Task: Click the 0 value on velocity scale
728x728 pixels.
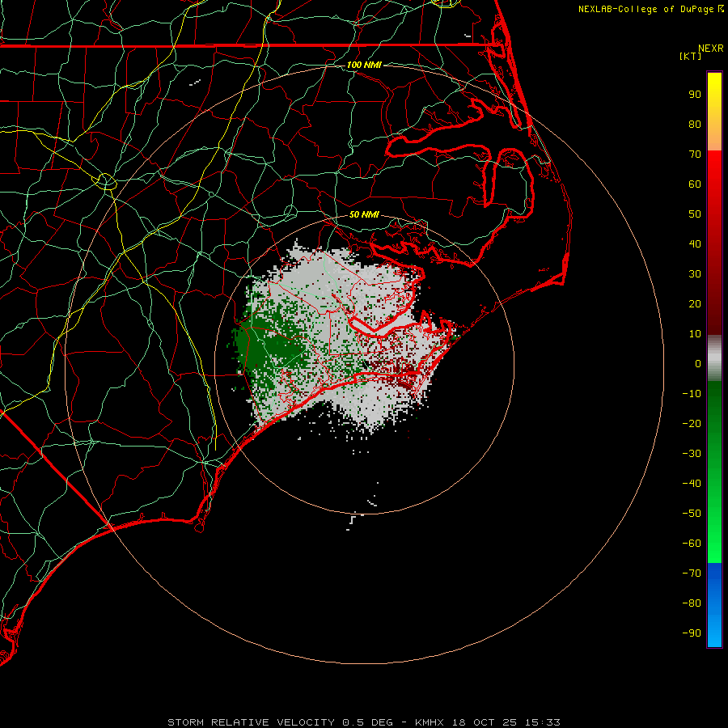Action: click(x=698, y=364)
